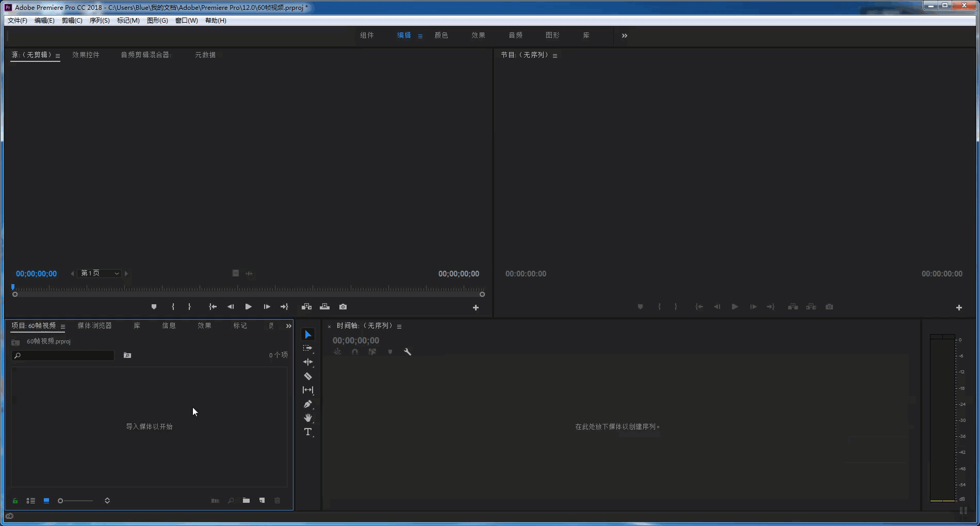This screenshot has width=980, height=526.
Task: Select the Type tool
Action: (308, 432)
